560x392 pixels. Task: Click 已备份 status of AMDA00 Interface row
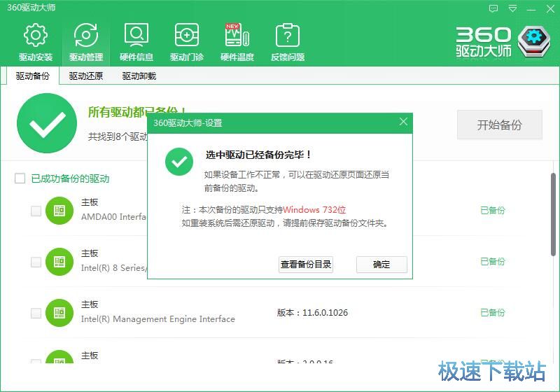(x=493, y=211)
